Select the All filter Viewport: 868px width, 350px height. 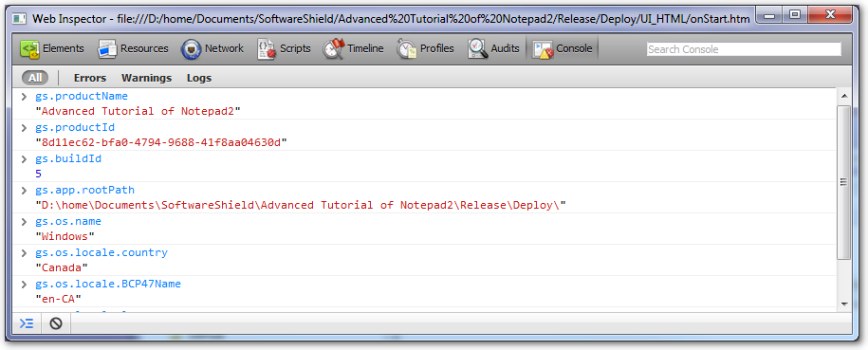(35, 78)
